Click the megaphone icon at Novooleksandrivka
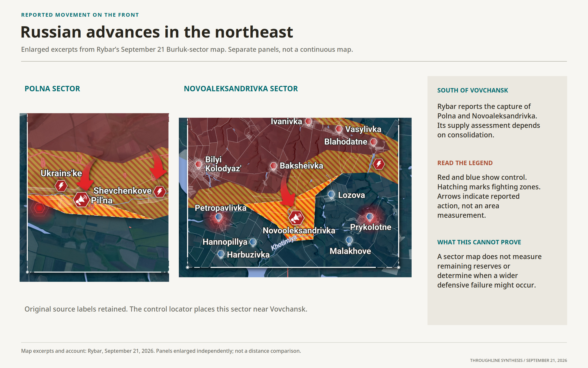 (x=296, y=218)
